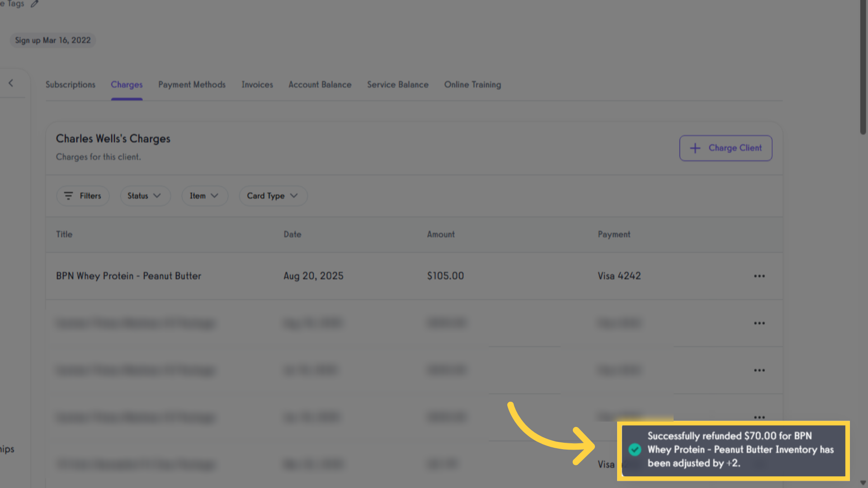Open the Filters button
This screenshot has width=868, height=488.
coord(83,196)
